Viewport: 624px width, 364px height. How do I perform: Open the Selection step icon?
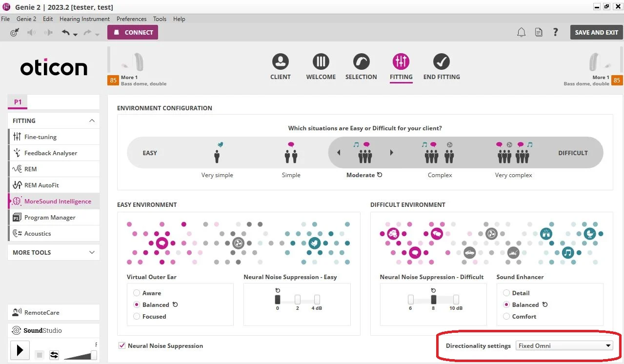click(x=361, y=61)
